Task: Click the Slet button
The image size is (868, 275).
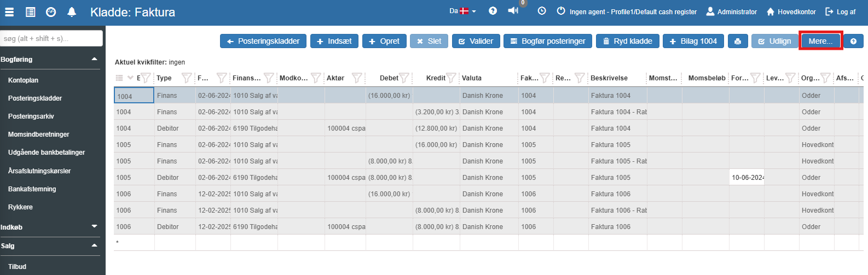Action: point(429,41)
